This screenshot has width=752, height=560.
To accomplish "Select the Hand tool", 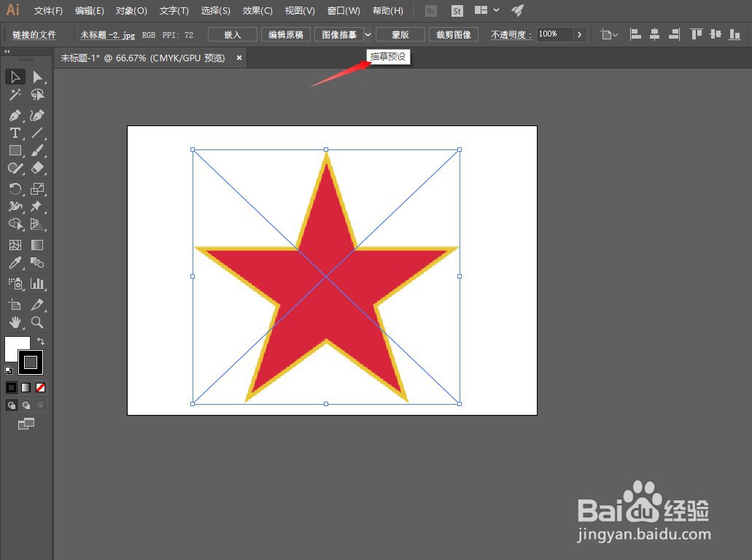I will tap(15, 322).
